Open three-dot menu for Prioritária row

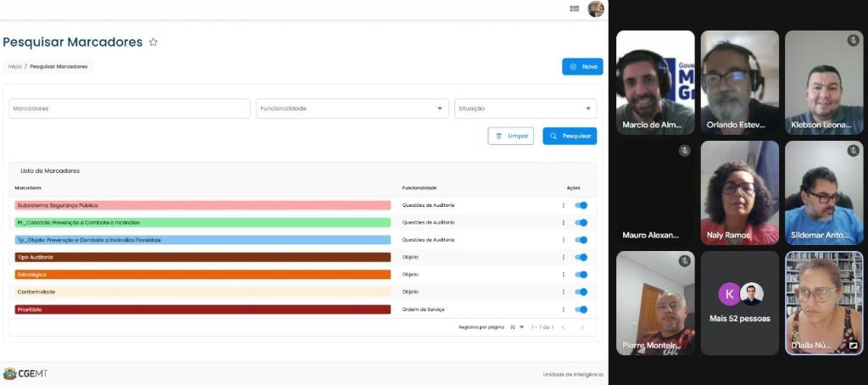563,310
